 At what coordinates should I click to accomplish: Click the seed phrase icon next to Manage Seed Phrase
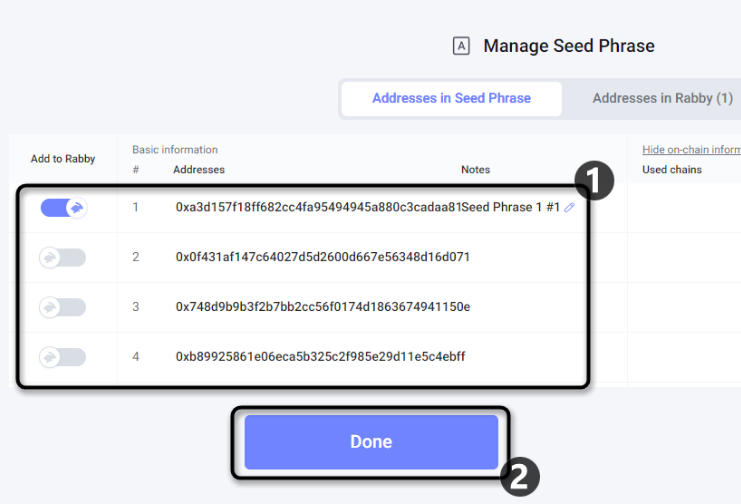pos(461,46)
